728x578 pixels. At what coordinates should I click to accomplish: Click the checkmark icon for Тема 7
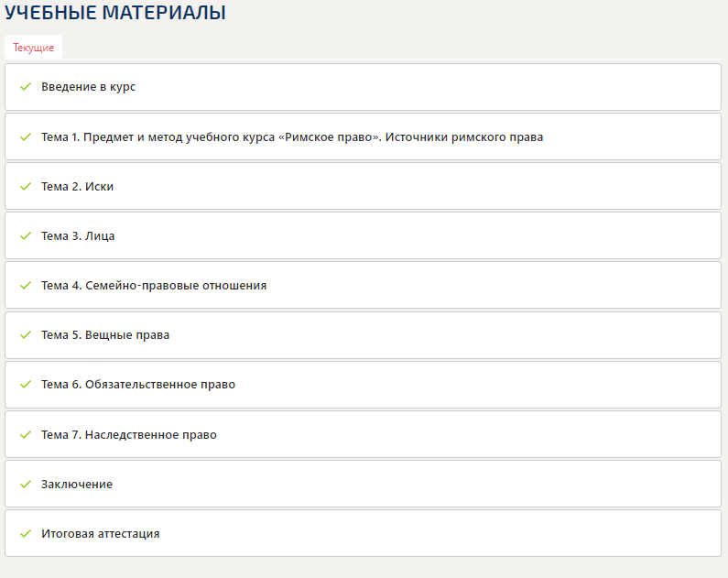click(26, 434)
